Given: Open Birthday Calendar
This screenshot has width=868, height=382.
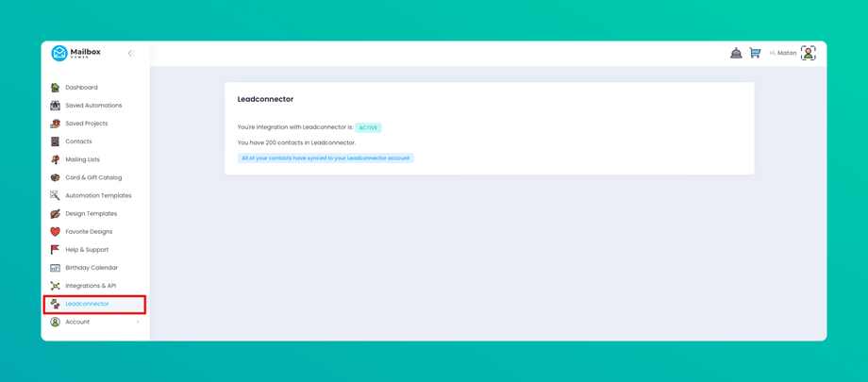Looking at the screenshot, I should tap(92, 268).
